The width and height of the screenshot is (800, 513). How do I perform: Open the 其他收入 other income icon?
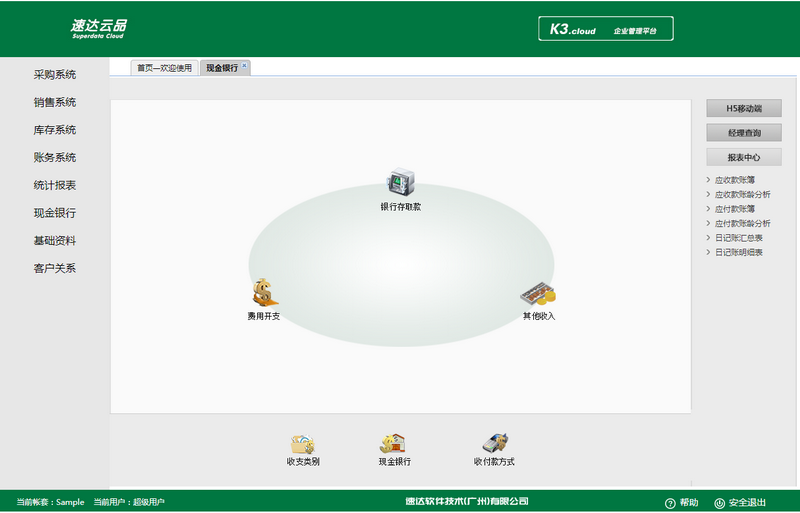(x=538, y=295)
